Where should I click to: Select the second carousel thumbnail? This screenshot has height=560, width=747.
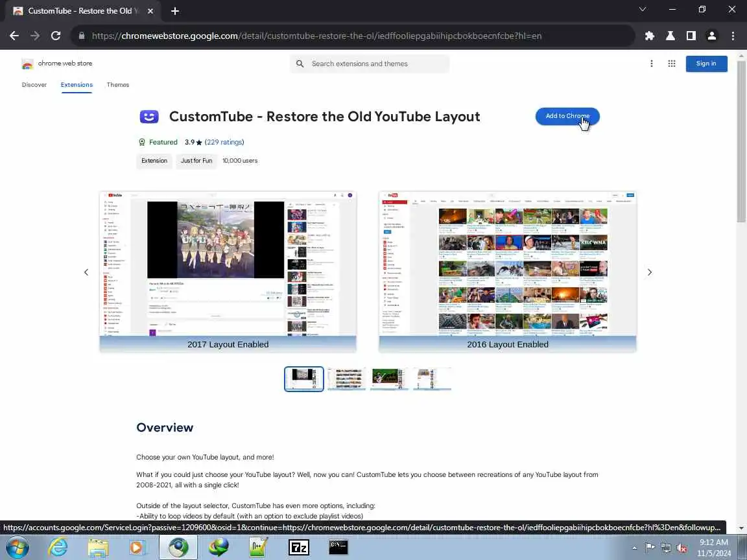[347, 379]
